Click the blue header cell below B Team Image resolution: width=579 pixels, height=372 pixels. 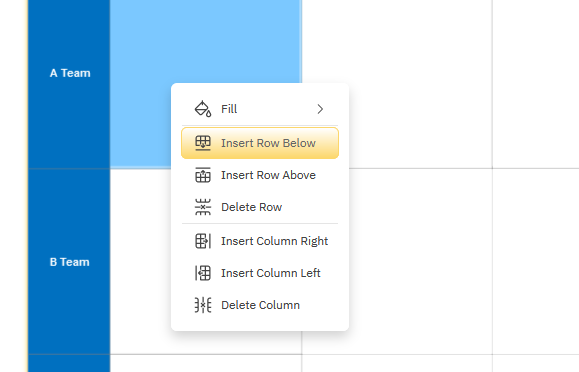[x=69, y=364]
